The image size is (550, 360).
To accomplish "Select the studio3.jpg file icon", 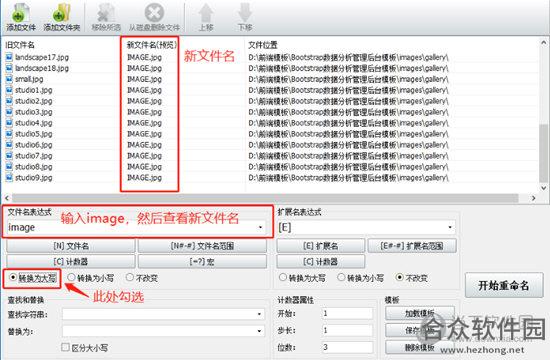I will [x=9, y=112].
